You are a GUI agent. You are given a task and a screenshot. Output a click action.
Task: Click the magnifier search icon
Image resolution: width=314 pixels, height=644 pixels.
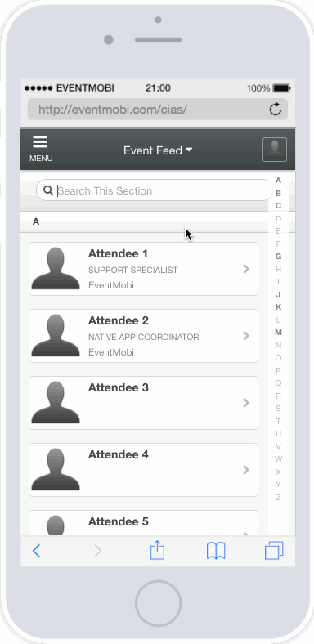coord(48,190)
